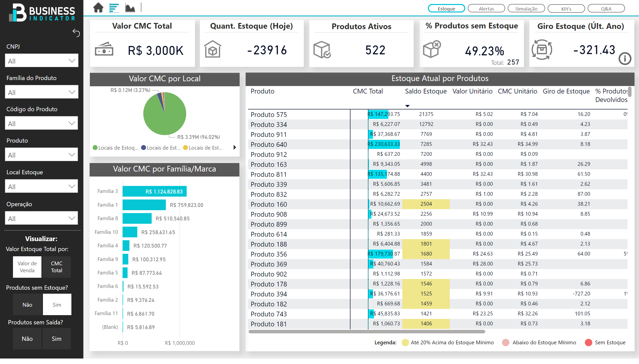Viewport: 639px width, 364px height.
Task: Click the checked-box icon on the Produtos Ativos card
Action: click(322, 50)
